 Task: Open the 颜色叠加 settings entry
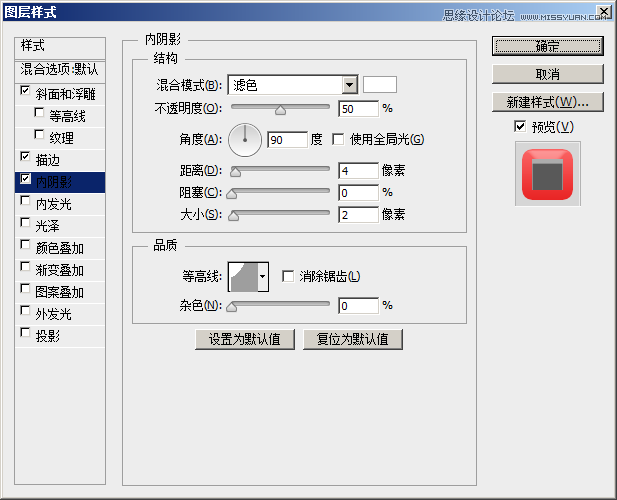(59, 248)
